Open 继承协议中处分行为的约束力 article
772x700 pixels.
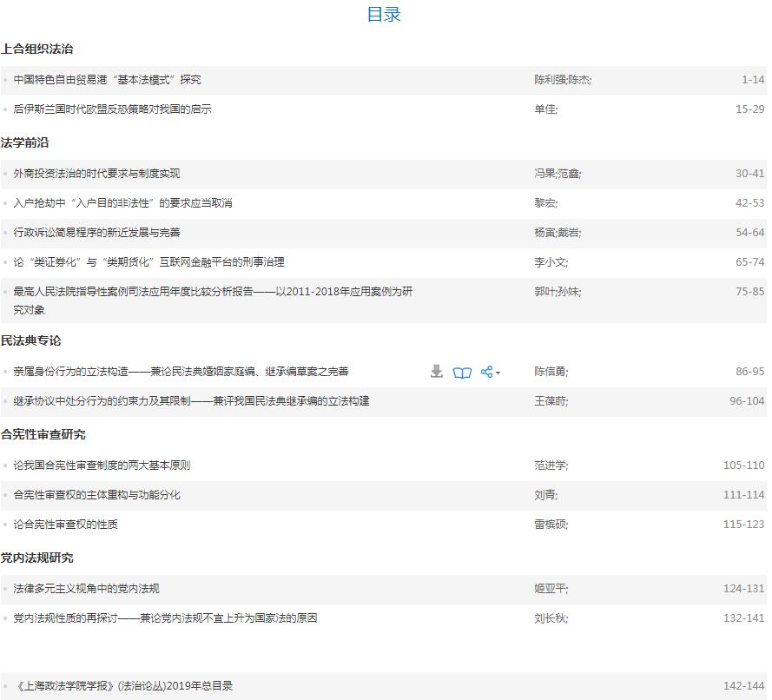[191, 401]
